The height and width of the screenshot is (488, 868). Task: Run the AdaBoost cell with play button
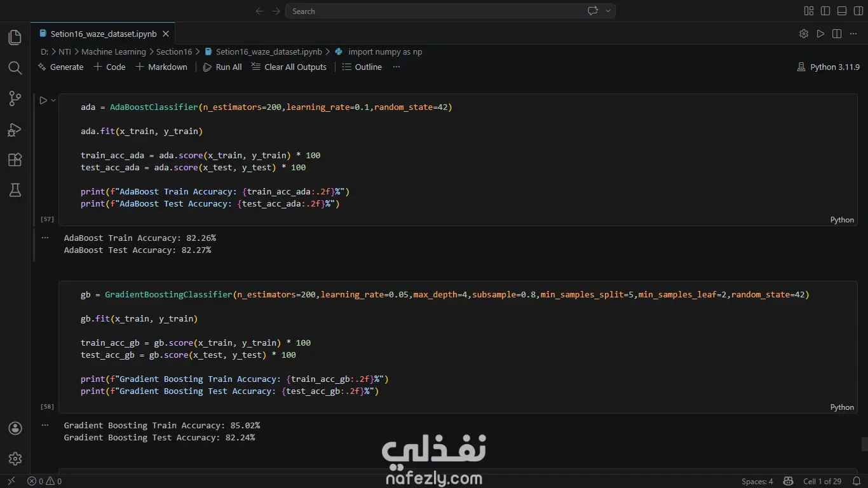point(43,100)
